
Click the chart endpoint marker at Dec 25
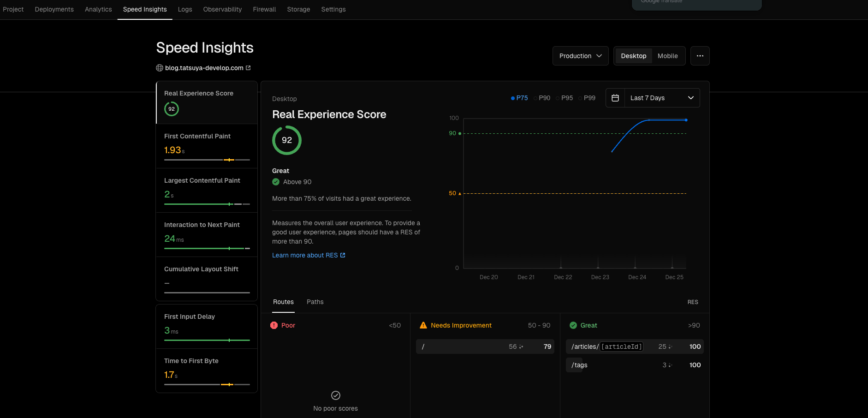click(686, 120)
